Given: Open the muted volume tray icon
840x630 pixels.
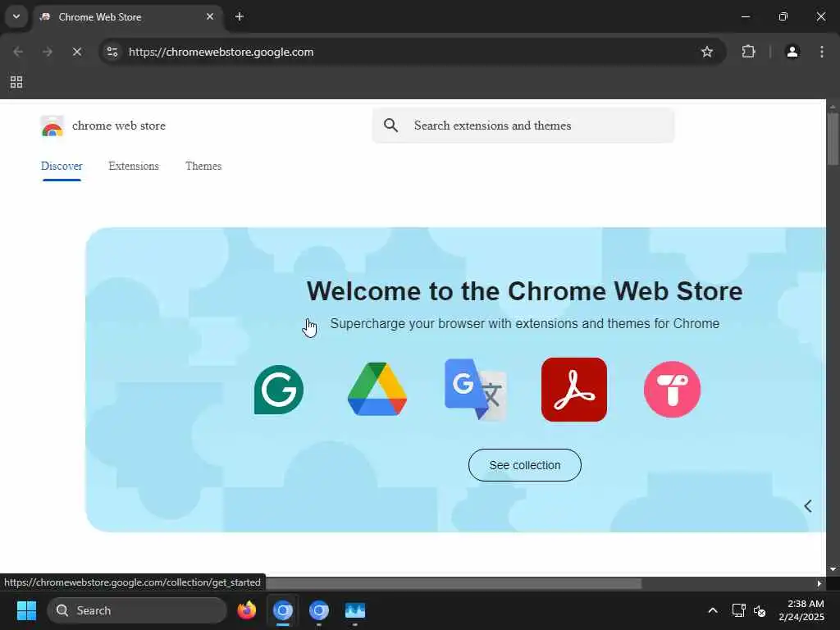Looking at the screenshot, I should (760, 610).
